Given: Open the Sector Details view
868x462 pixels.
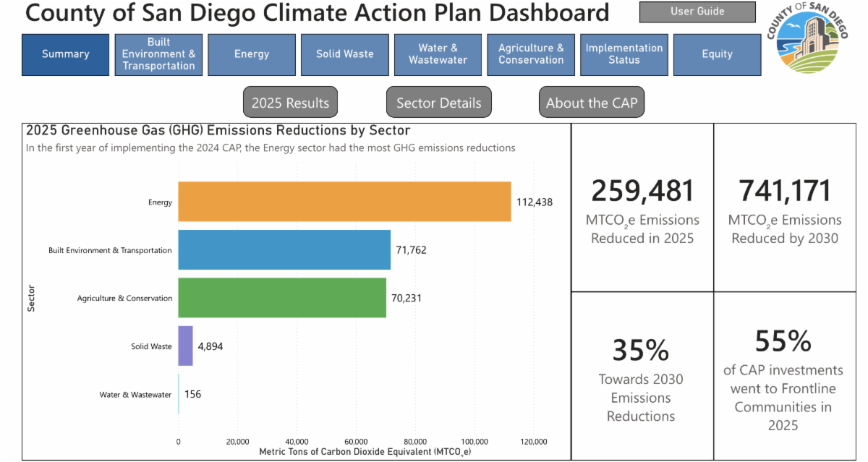Looking at the screenshot, I should [x=439, y=103].
